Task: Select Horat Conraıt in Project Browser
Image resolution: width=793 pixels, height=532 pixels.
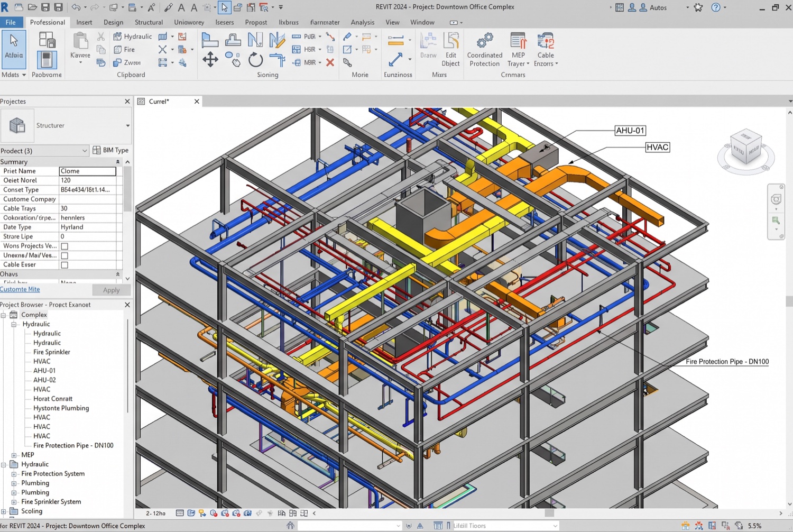Action: coord(53,399)
